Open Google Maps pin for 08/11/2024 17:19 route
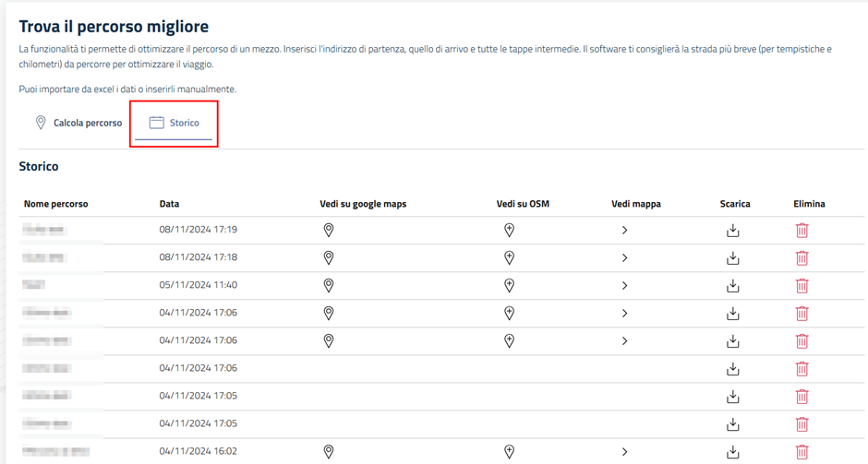The width and height of the screenshot is (868, 464). [x=328, y=231]
